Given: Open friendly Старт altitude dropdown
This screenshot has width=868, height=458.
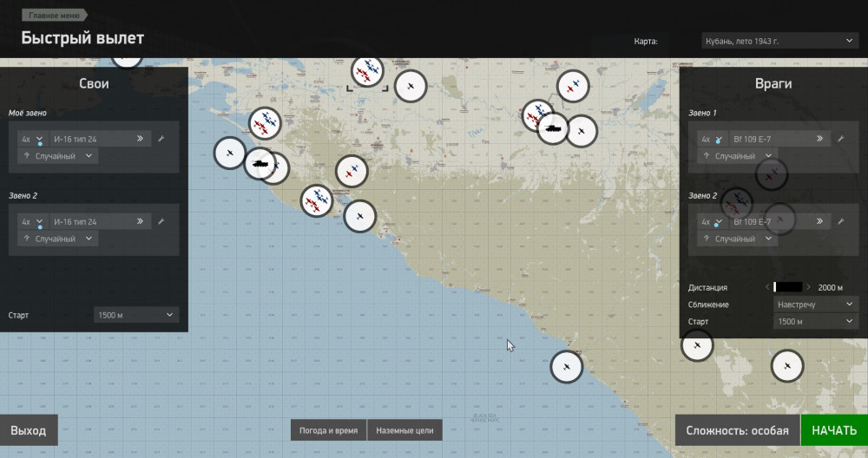Looking at the screenshot, I should tap(135, 315).
